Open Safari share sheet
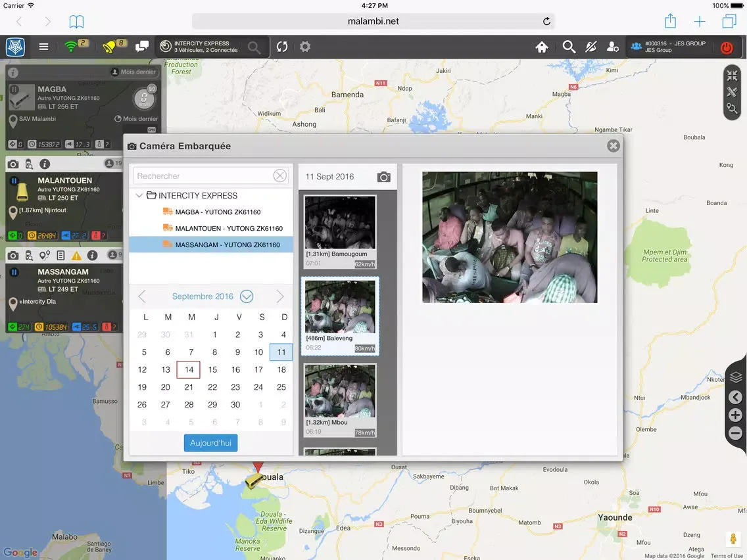747x560 pixels. coord(670,21)
